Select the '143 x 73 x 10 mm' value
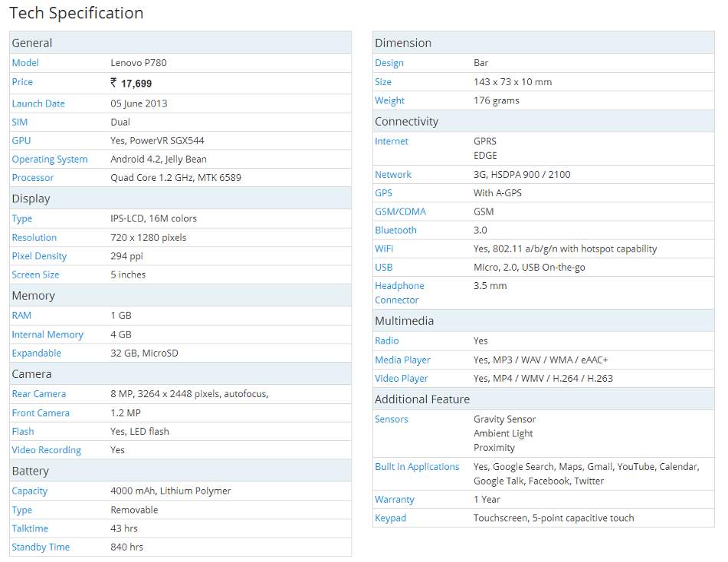The width and height of the screenshot is (728, 562). tap(513, 82)
